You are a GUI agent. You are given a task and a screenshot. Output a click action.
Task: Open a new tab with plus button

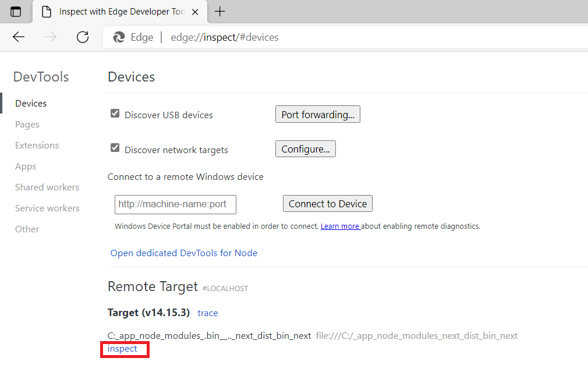[x=219, y=12]
